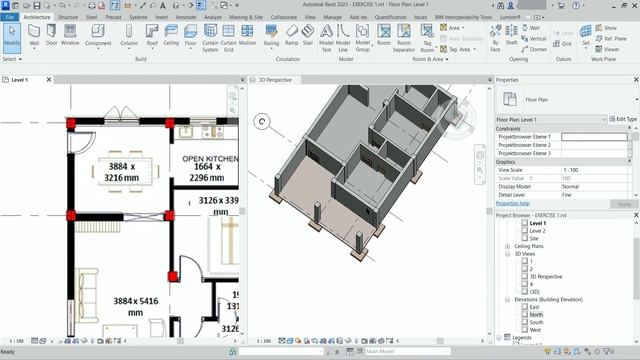This screenshot has height=360, width=640.
Task: Click the Dormer opening tool
Action: click(534, 49)
